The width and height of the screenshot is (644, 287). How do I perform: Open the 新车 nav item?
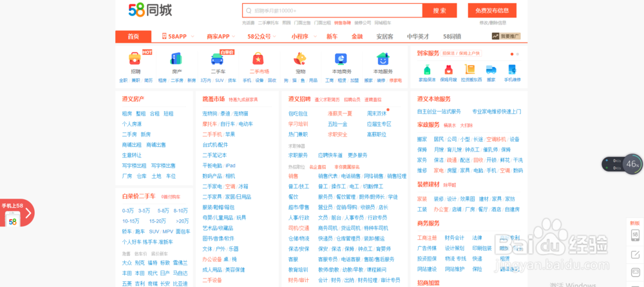332,37
